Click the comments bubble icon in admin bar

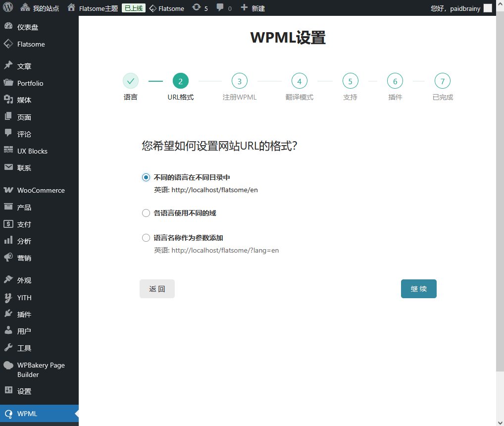220,7
